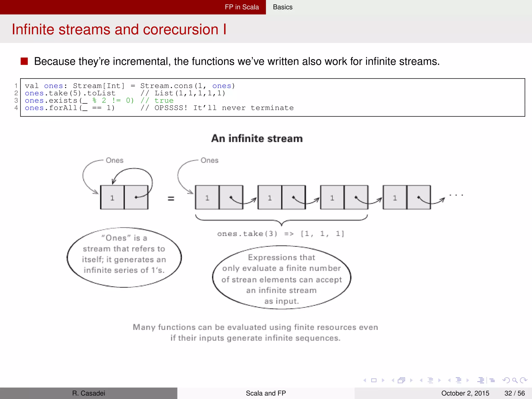532x399 pixels.
Task: Click the go-back curved arrow icon
Action: click(x=506, y=380)
